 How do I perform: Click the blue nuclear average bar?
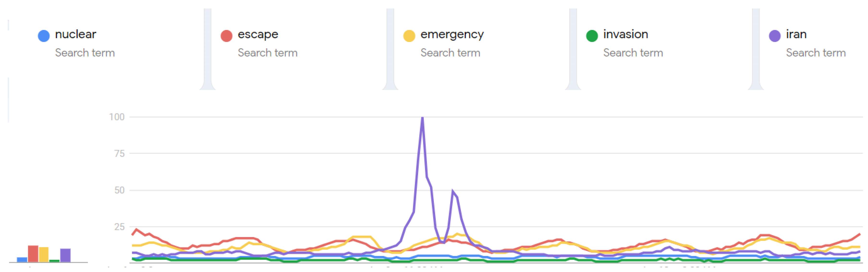[22, 259]
